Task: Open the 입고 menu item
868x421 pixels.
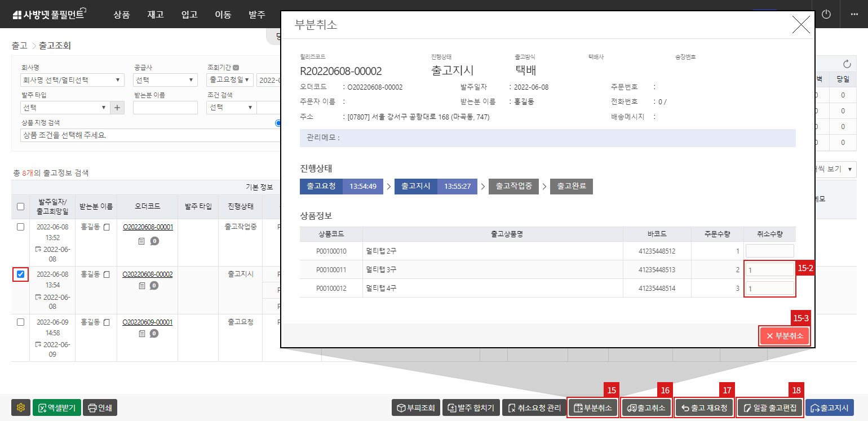Action: [x=189, y=15]
